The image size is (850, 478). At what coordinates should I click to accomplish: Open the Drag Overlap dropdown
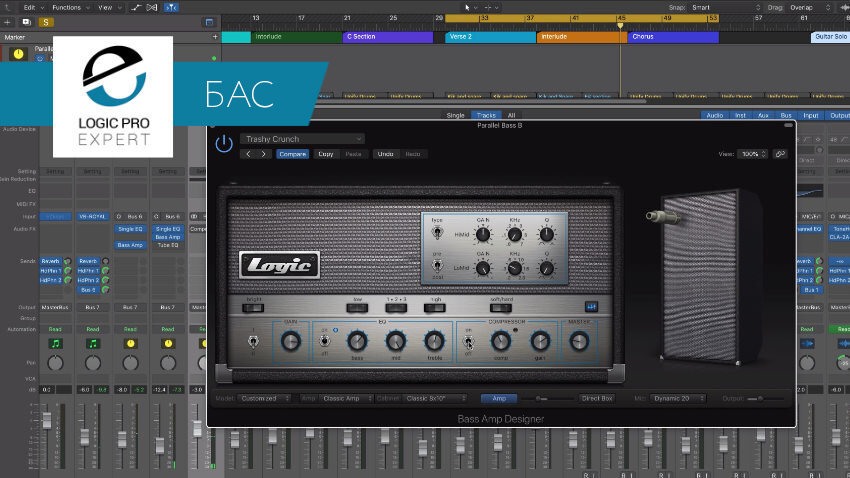[810, 8]
